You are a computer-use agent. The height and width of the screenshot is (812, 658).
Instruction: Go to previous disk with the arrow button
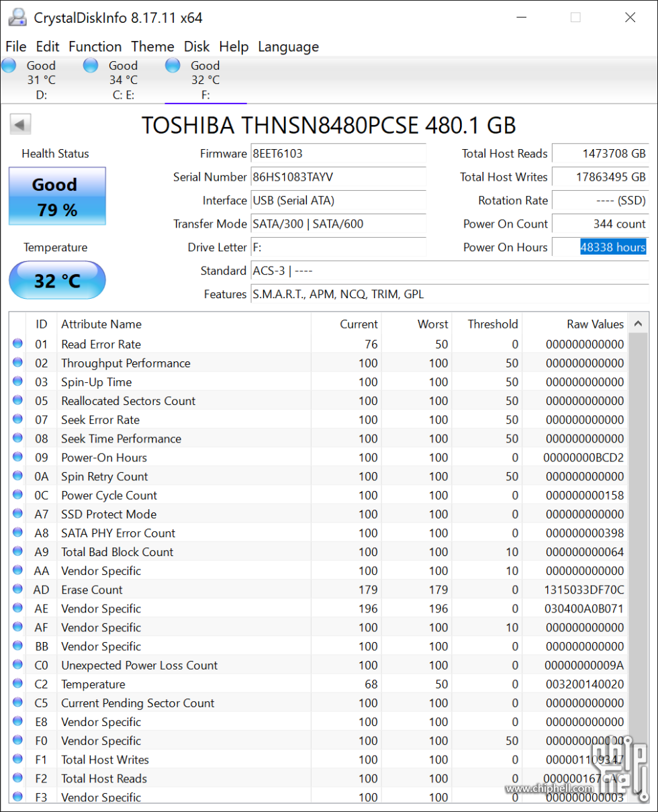click(21, 124)
